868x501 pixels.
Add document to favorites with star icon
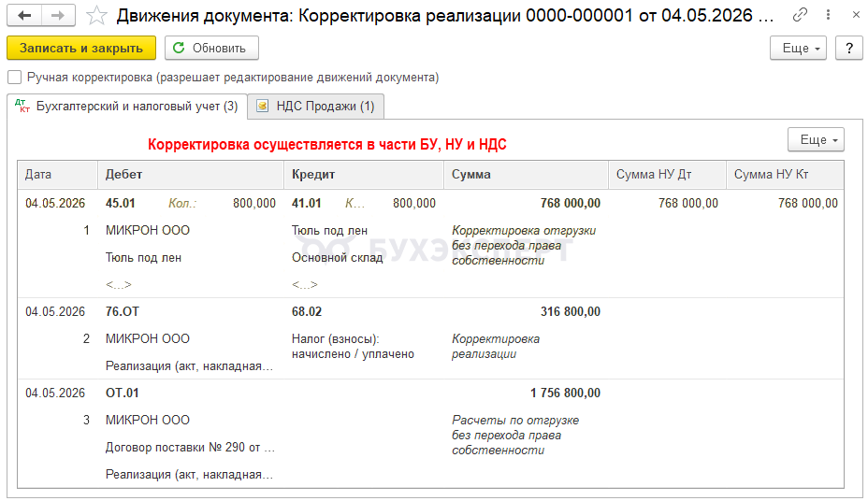click(95, 16)
